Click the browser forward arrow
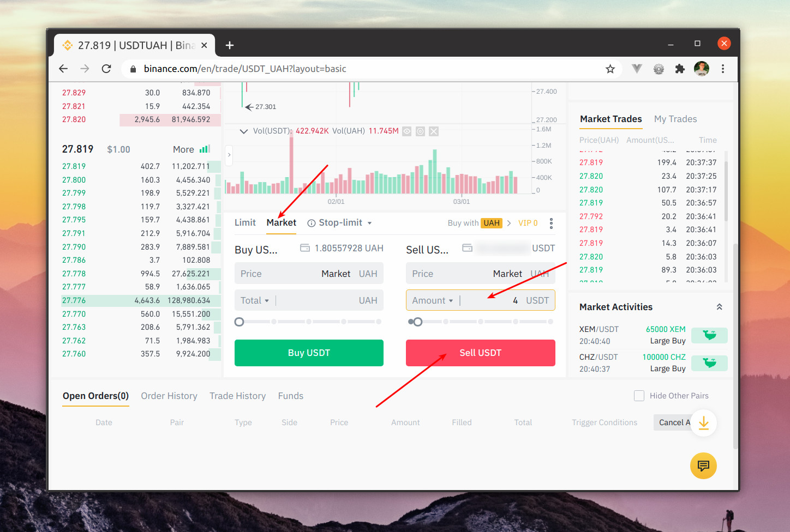Viewport: 790px width, 532px height. pos(85,69)
